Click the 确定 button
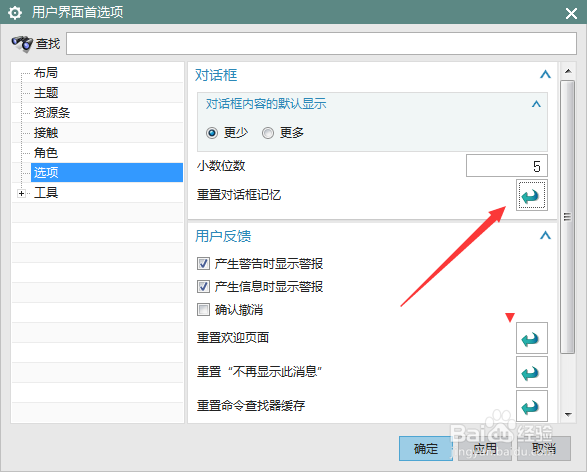The image size is (587, 472). click(426, 448)
